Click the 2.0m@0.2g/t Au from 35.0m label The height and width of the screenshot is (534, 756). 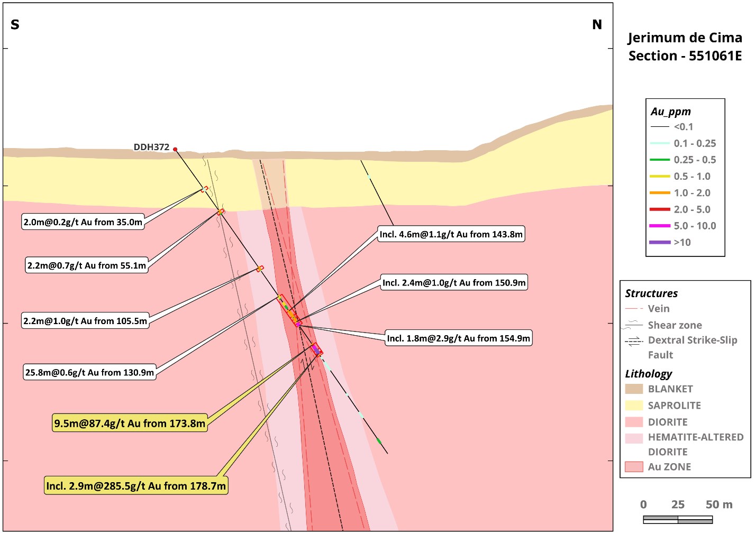83,222
